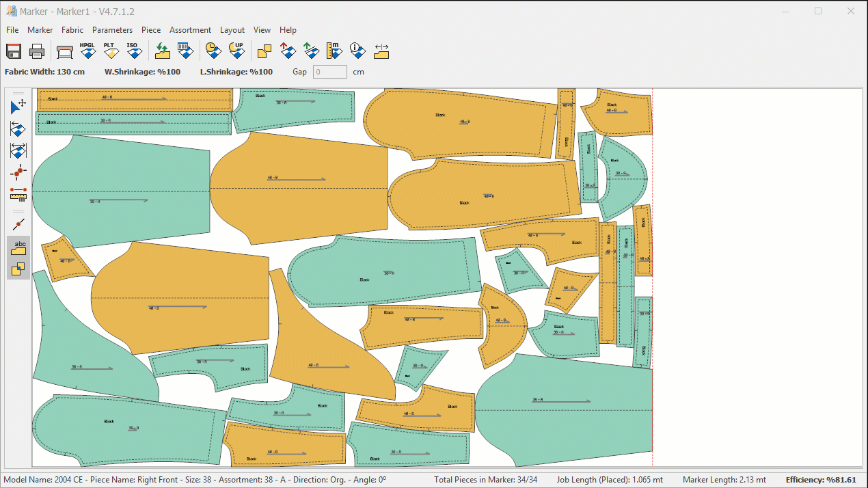This screenshot has width=868, height=488.
Task: Toggle the abc piece labels button
Action: tap(18, 247)
